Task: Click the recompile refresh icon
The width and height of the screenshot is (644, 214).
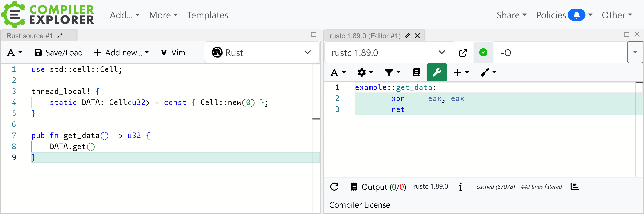Action: click(x=334, y=187)
